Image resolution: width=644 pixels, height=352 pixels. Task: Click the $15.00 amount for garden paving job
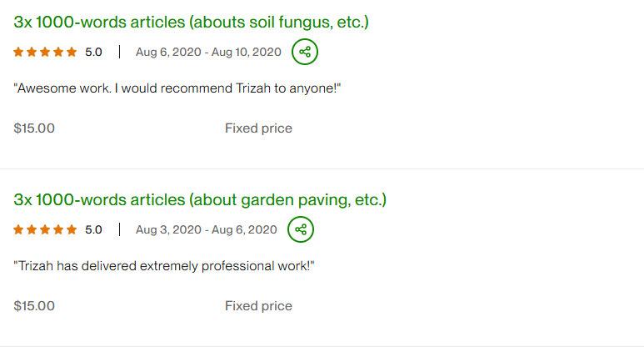34,306
